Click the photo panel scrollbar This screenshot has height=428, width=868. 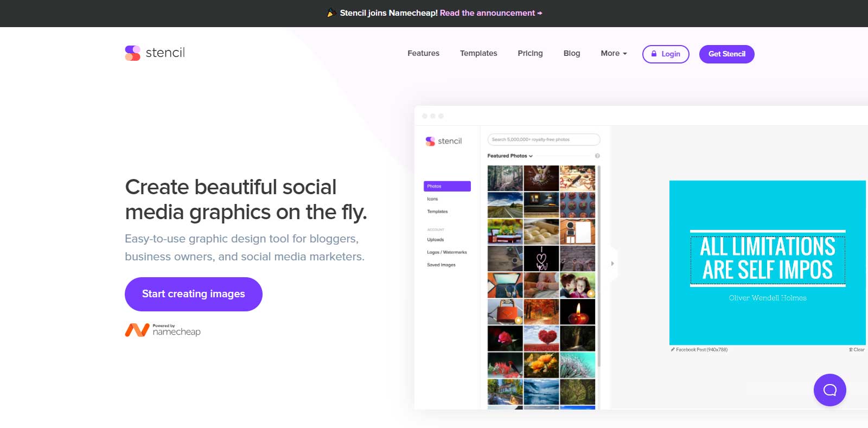[599, 266]
